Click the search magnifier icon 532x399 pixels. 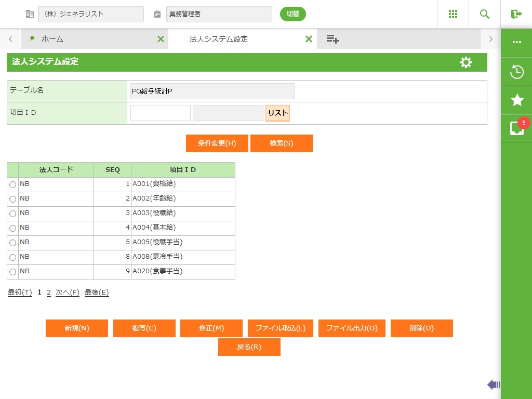pyautogui.click(x=485, y=14)
